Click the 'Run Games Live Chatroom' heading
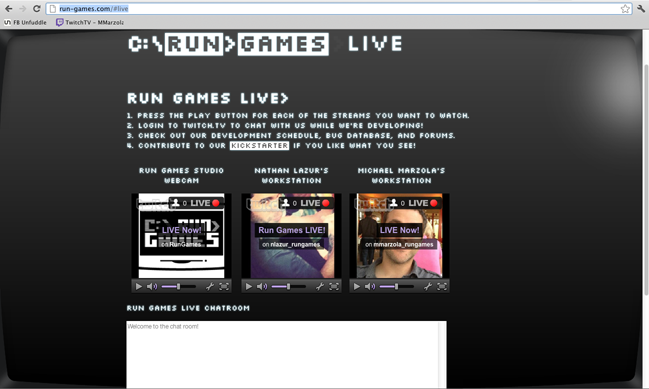Image resolution: width=649 pixels, height=389 pixels. [188, 308]
